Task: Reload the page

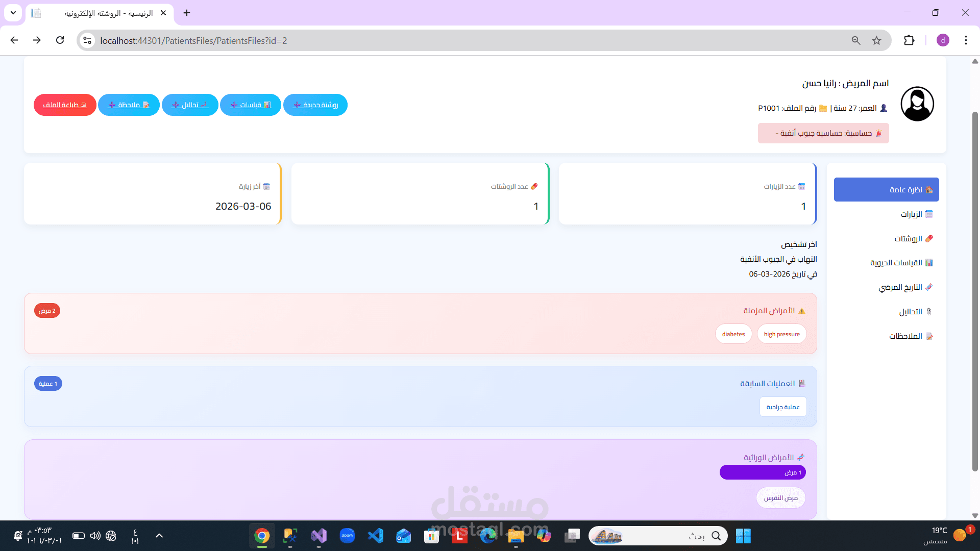Action: 60,40
